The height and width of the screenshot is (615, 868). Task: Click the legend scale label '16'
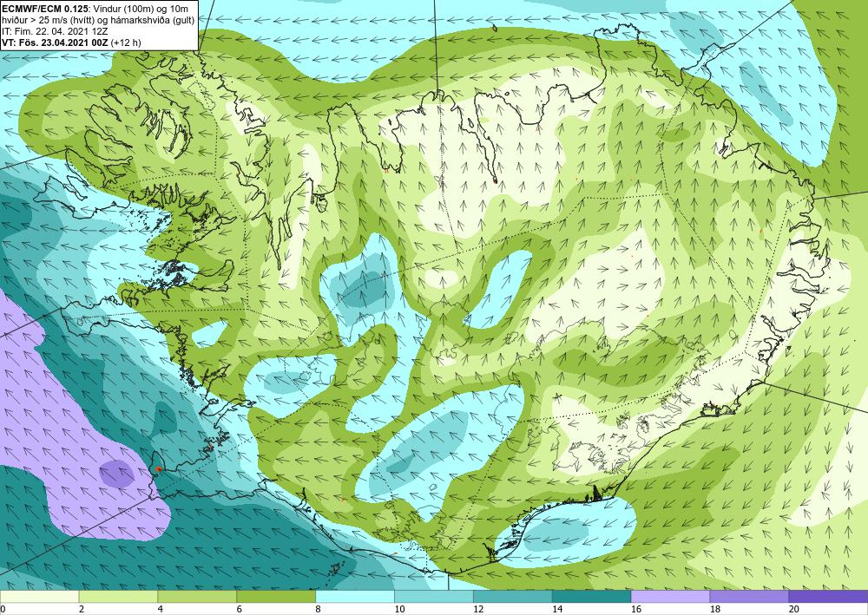click(635, 609)
